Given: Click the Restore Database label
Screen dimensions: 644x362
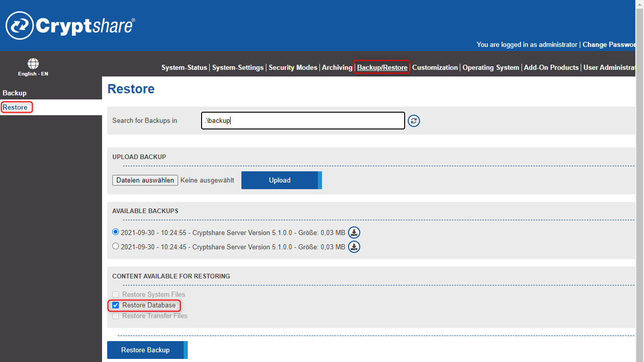Looking at the screenshot, I should 149,305.
